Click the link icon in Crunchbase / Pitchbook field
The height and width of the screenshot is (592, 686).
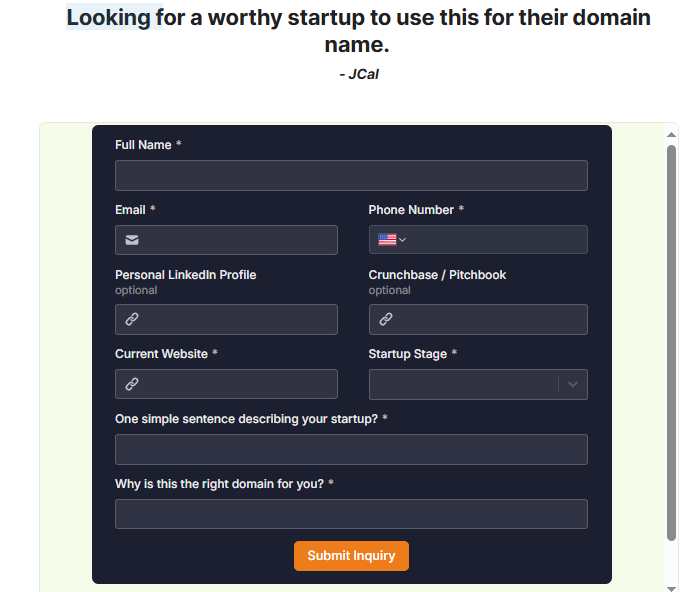pos(386,320)
